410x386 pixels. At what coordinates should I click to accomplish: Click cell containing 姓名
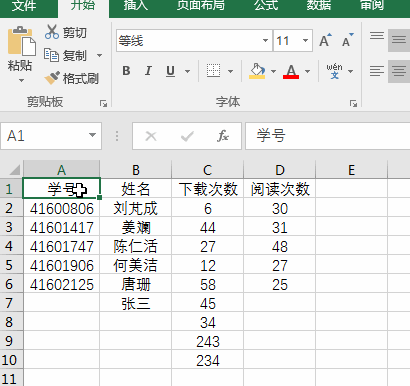[x=136, y=189]
